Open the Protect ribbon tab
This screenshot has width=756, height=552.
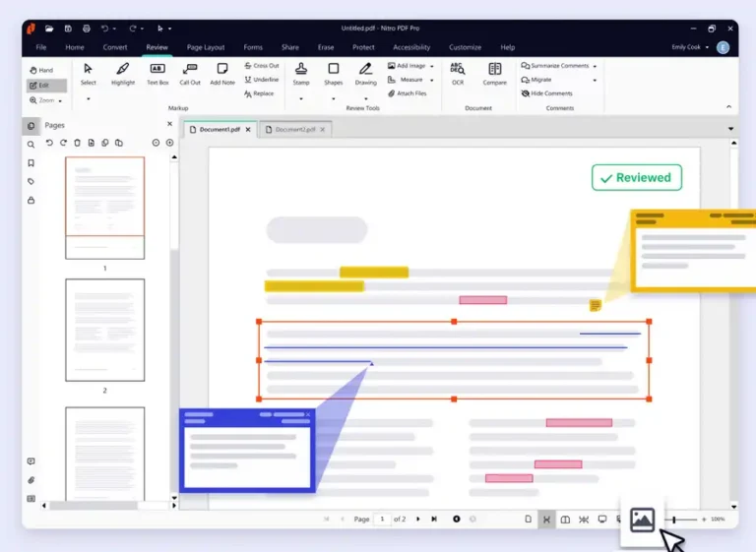pyautogui.click(x=363, y=47)
